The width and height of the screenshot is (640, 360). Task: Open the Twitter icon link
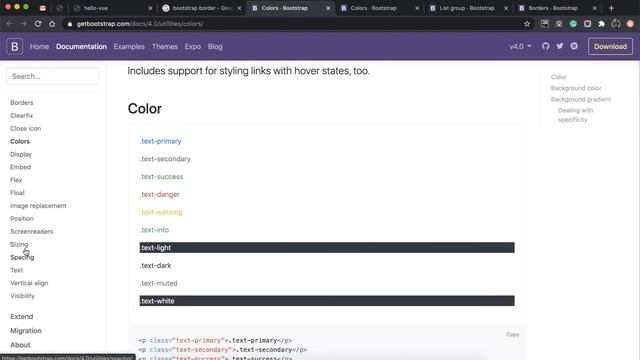[x=560, y=47]
